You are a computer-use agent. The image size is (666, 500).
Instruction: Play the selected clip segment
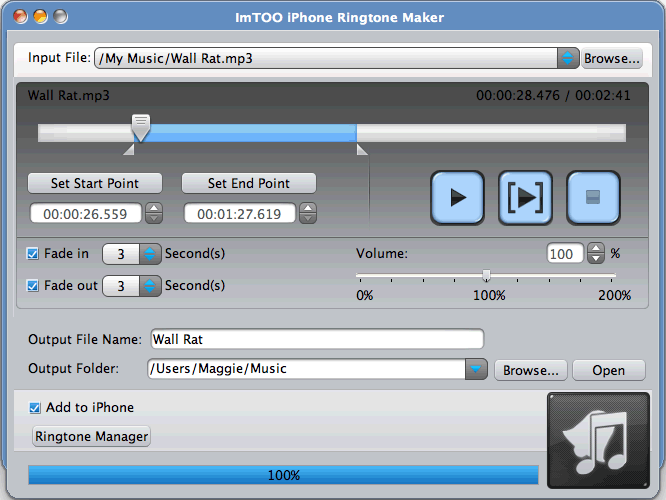click(x=525, y=198)
